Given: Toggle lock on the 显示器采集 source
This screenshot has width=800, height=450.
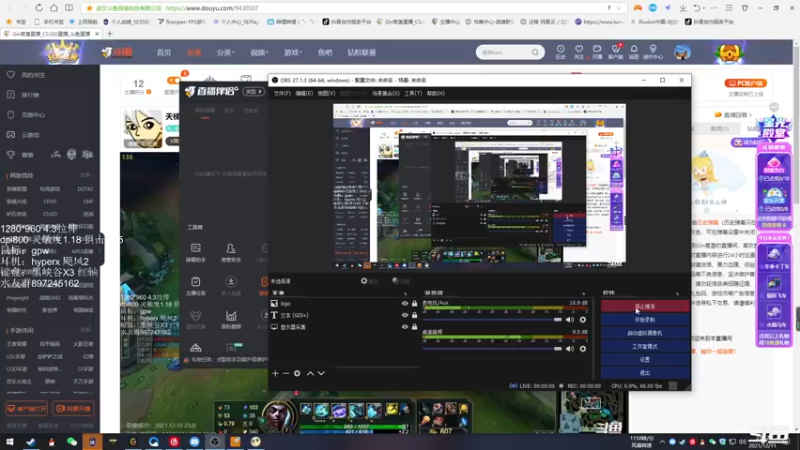Looking at the screenshot, I should 414,327.
